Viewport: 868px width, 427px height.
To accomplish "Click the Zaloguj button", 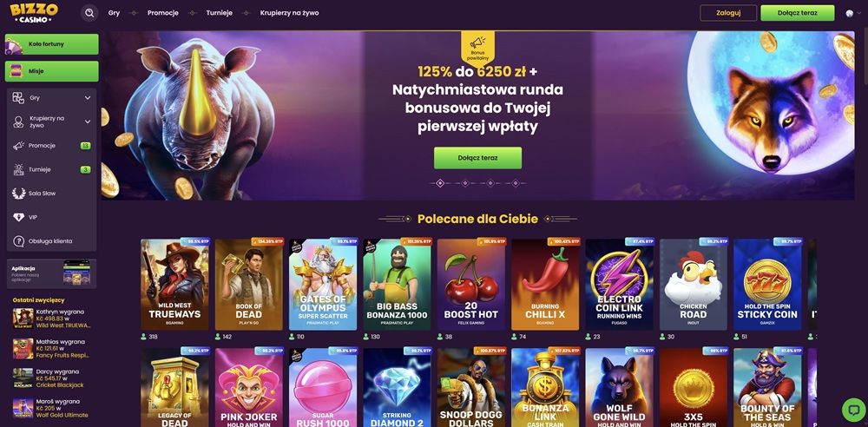I will coord(728,13).
